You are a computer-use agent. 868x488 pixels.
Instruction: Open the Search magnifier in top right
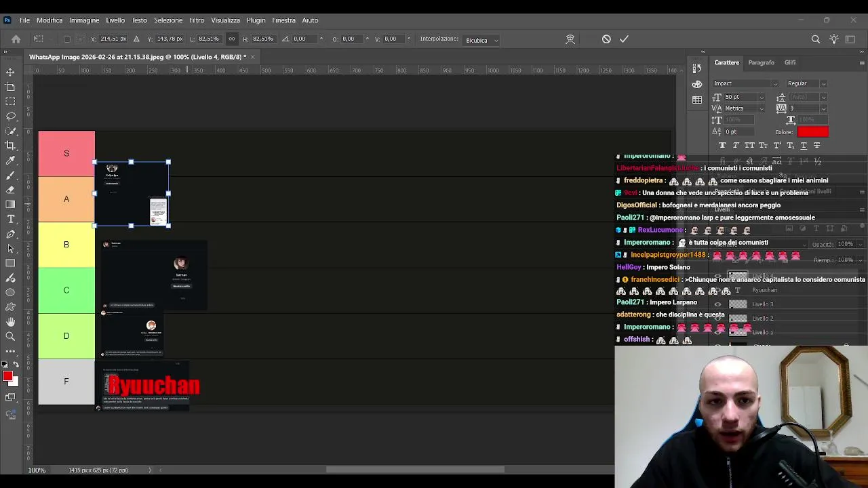816,39
